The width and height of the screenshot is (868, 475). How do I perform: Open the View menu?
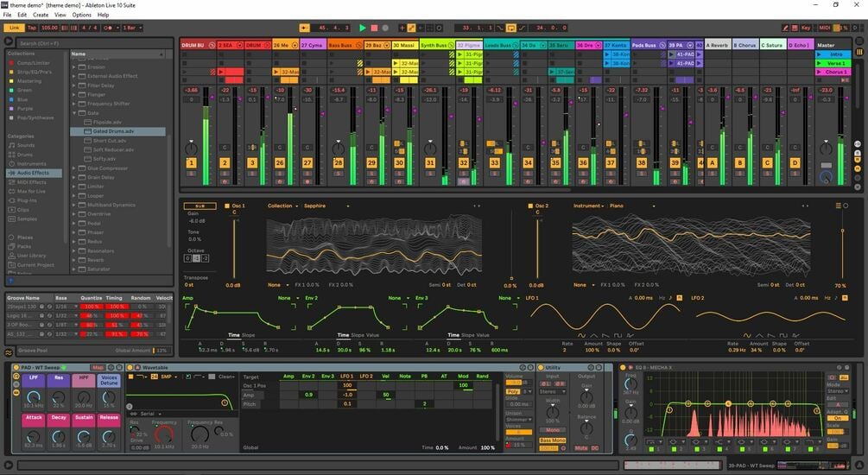[x=60, y=15]
